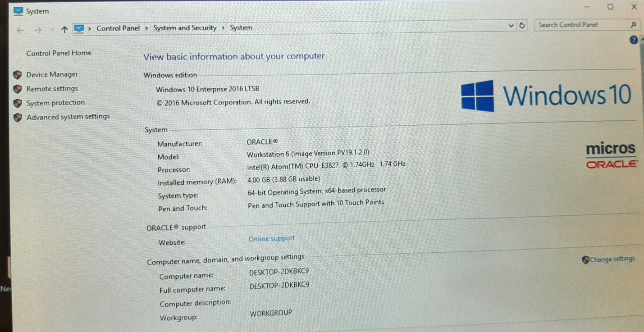
Task: Click the shield icon beside Change settings
Action: [585, 260]
